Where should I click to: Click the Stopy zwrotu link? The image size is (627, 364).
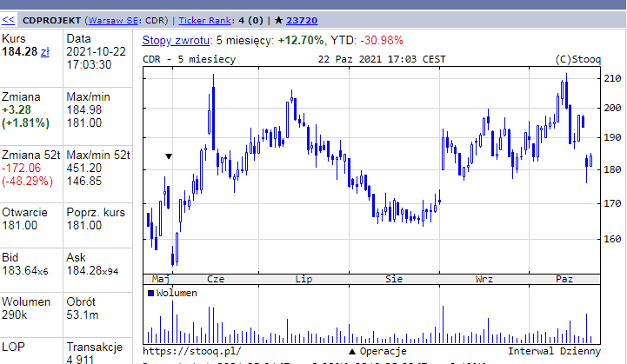(x=176, y=40)
